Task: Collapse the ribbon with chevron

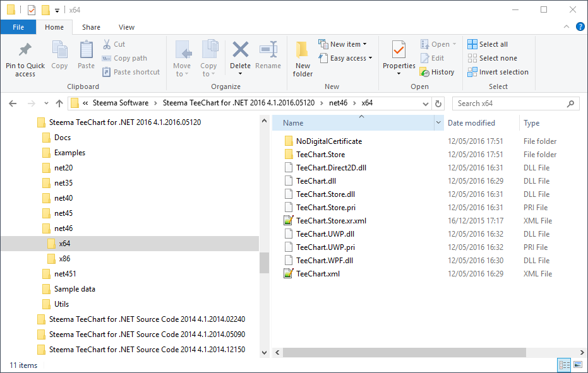Action: 567,27
